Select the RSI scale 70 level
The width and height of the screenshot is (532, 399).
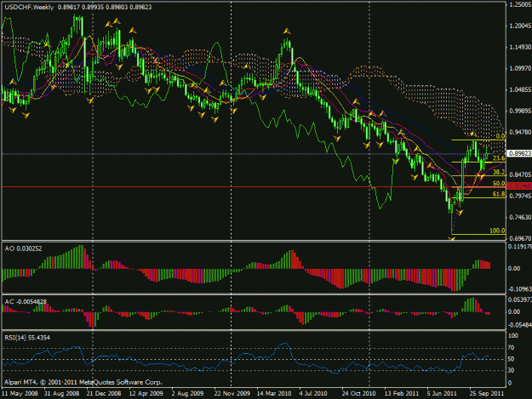click(x=512, y=348)
